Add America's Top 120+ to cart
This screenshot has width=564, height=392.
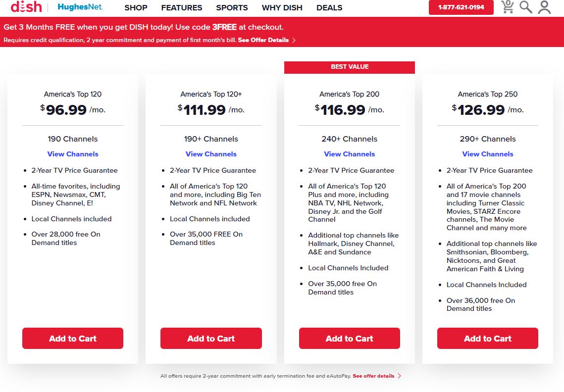pos(211,339)
